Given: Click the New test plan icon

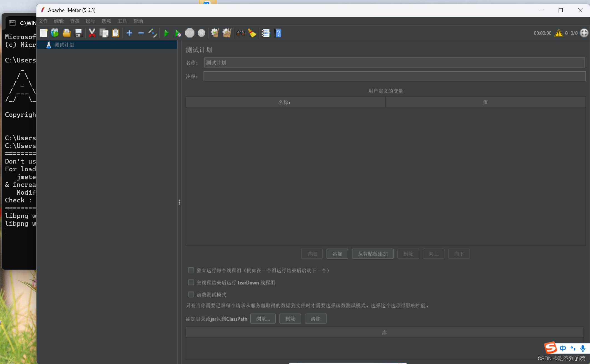Looking at the screenshot, I should (44, 33).
